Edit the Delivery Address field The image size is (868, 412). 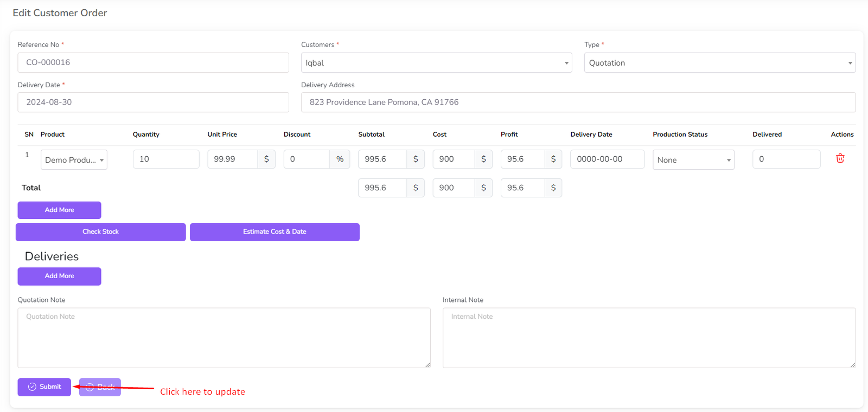(578, 102)
